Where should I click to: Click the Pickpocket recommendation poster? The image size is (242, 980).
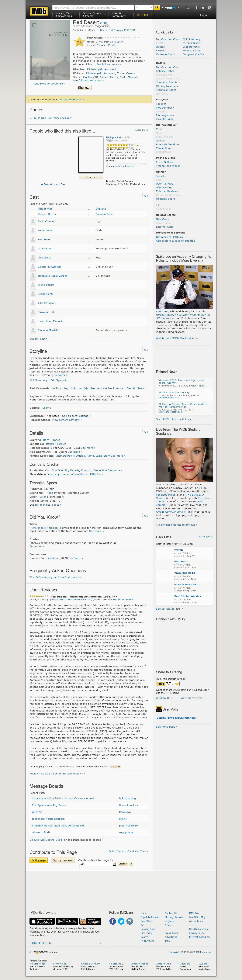coord(91,155)
